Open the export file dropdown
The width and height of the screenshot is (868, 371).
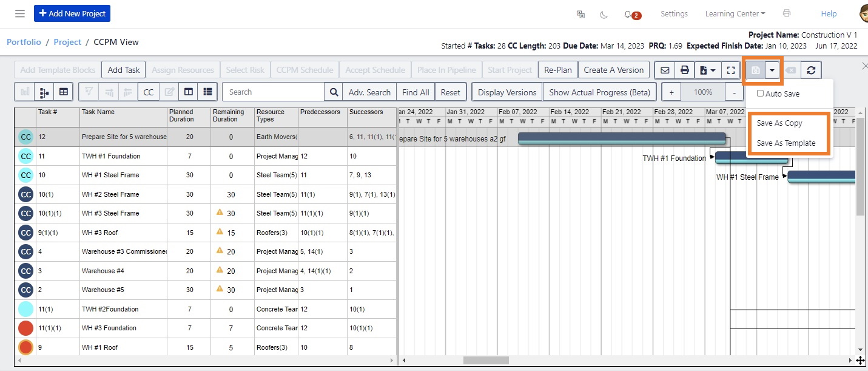[x=707, y=70]
